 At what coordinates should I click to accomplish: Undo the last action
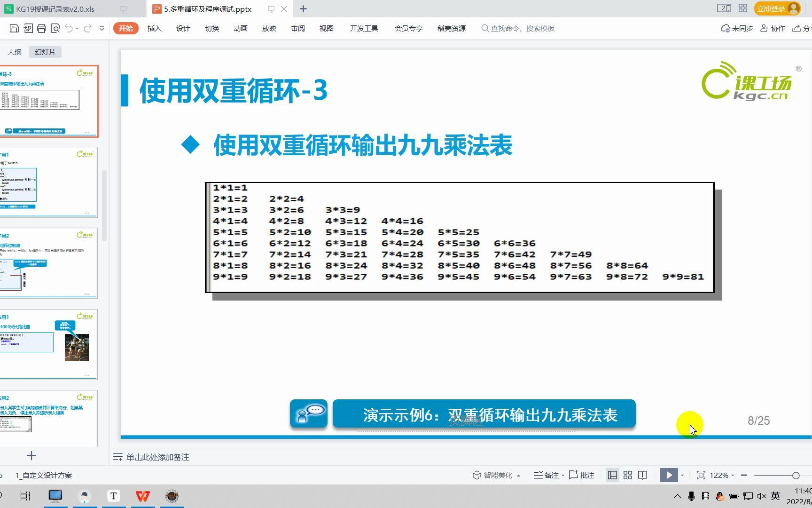point(70,28)
